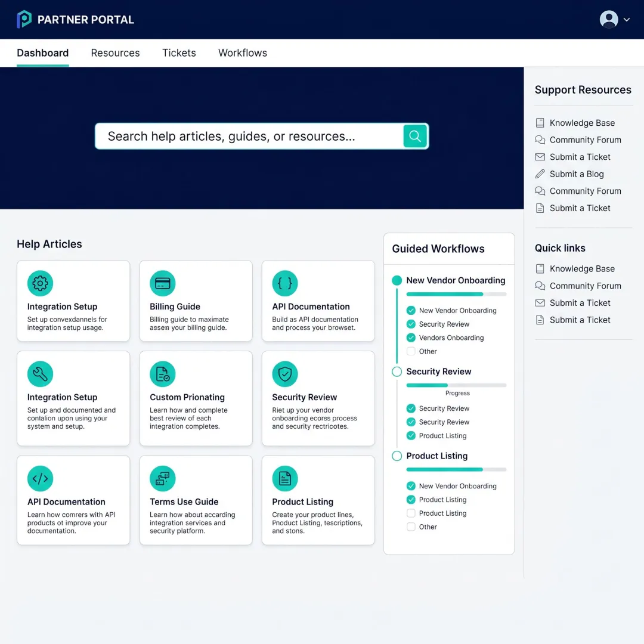Click the wrench icon on Integration Setup card
This screenshot has width=644, height=644.
40,374
